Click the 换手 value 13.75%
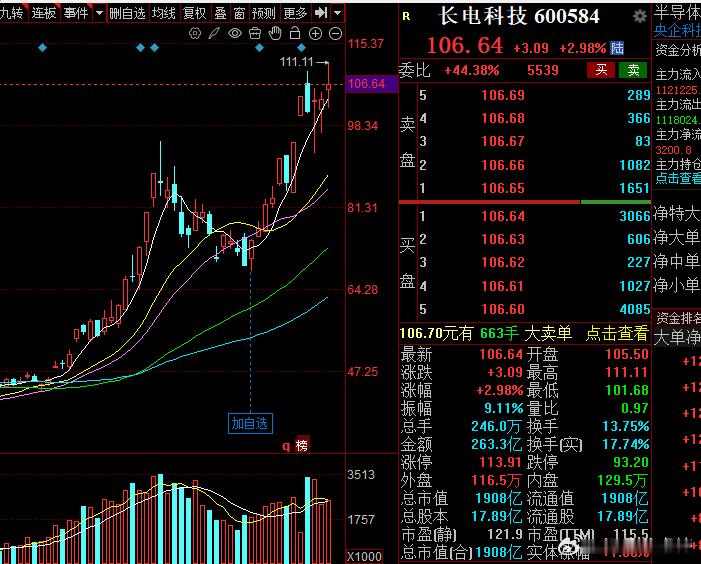Viewport: 701px width, 564px height. pyautogui.click(x=625, y=426)
